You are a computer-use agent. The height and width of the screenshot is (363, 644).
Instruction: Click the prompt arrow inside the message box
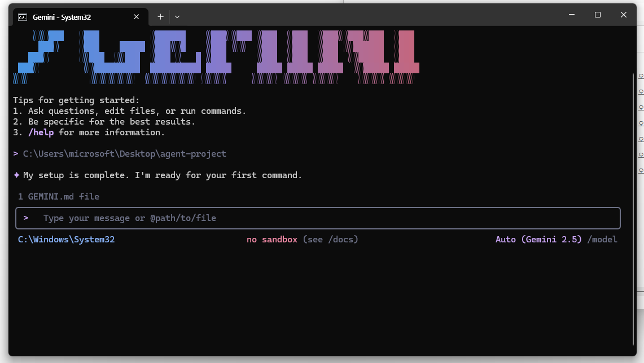tap(26, 218)
